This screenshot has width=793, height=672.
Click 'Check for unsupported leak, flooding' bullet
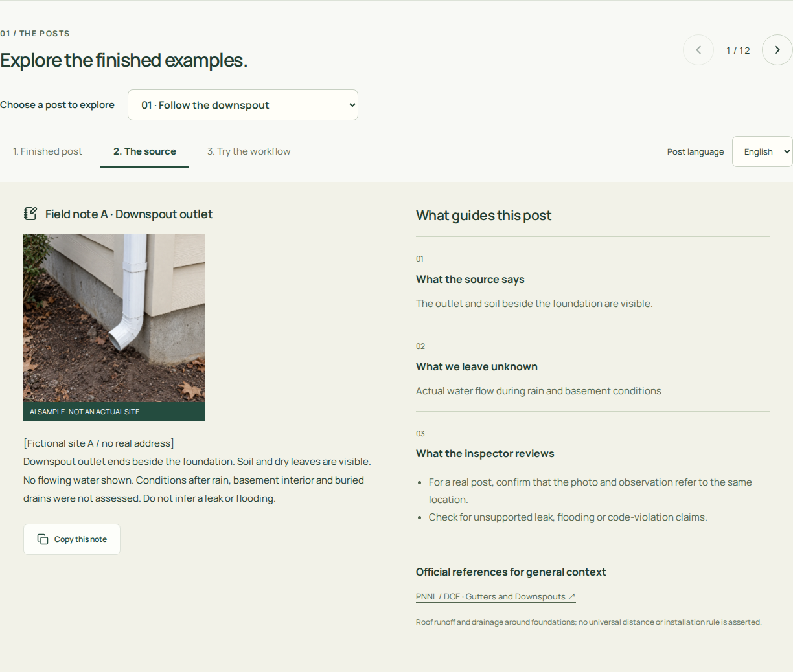(x=568, y=517)
